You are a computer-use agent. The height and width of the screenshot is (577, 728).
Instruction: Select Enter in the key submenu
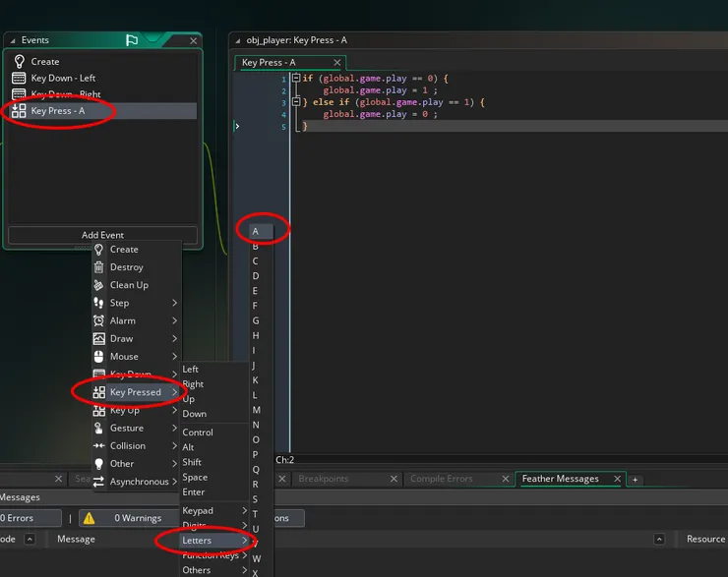[194, 492]
